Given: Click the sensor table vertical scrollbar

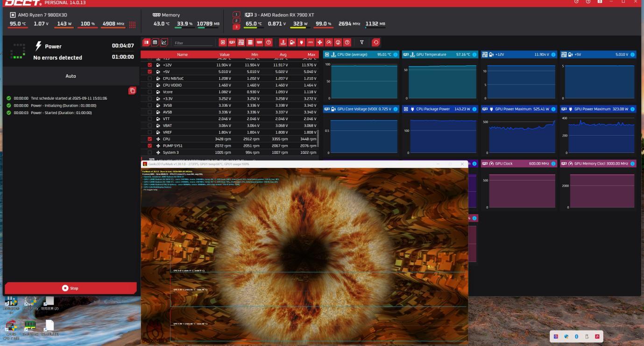Looking at the screenshot, I should pyautogui.click(x=318, y=138).
